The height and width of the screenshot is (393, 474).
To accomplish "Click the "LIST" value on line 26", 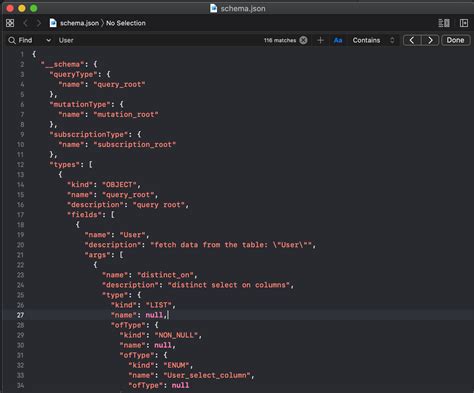I will [159, 305].
